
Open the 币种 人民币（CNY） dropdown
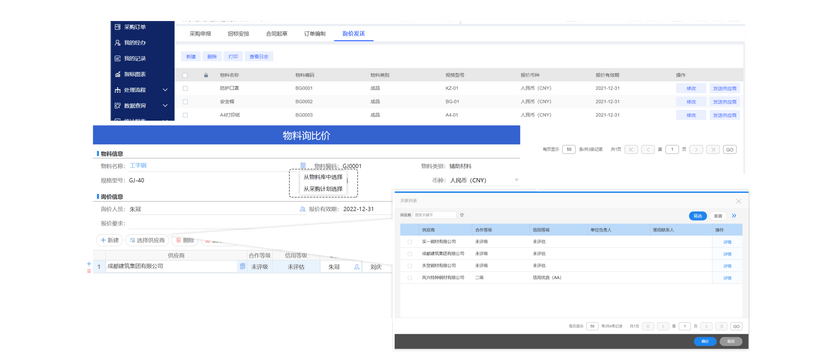coord(484,180)
